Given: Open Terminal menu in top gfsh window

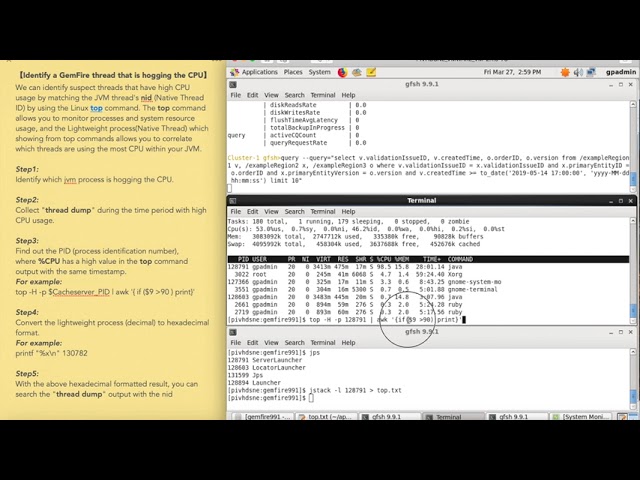Looking at the screenshot, I should click(x=322, y=95).
